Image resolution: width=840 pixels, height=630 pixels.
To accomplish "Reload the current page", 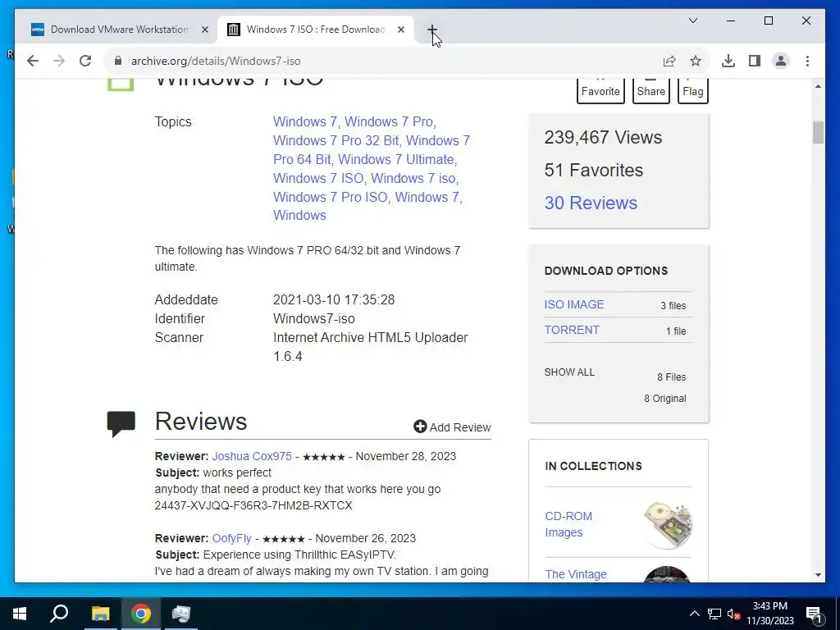I will tap(85, 61).
